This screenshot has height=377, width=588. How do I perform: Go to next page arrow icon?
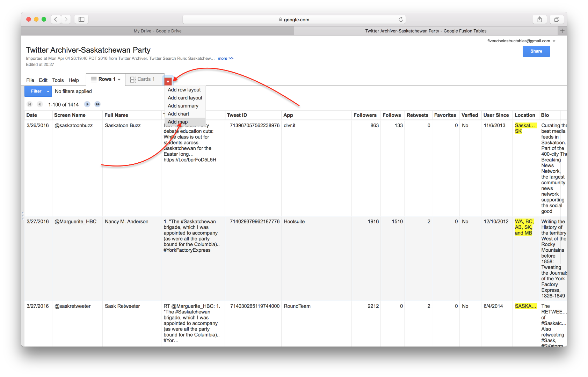pos(87,104)
